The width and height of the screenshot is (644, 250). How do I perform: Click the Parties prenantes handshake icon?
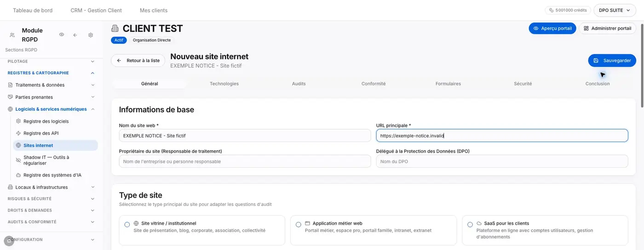[x=11, y=97]
